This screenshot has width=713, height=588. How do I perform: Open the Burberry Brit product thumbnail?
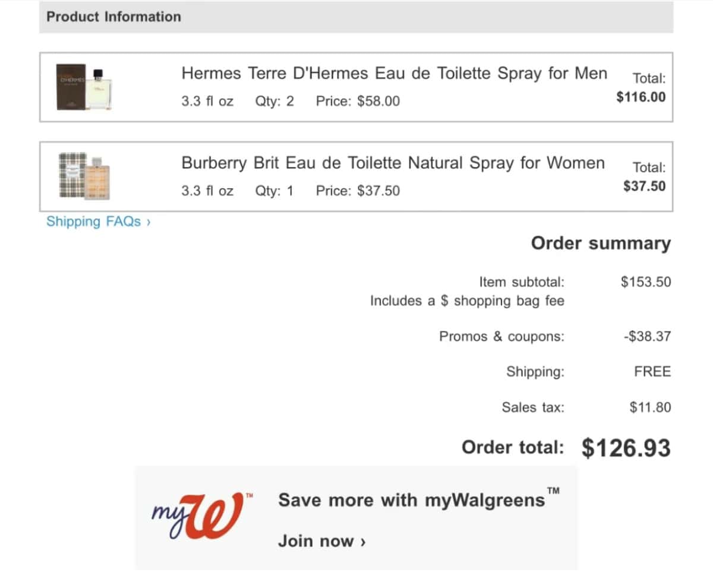click(x=84, y=176)
